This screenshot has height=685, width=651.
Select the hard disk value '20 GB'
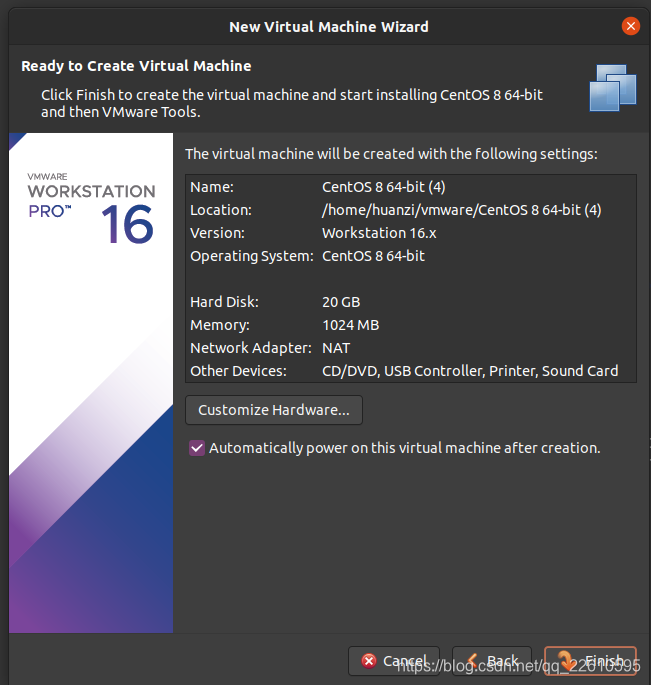click(x=341, y=302)
